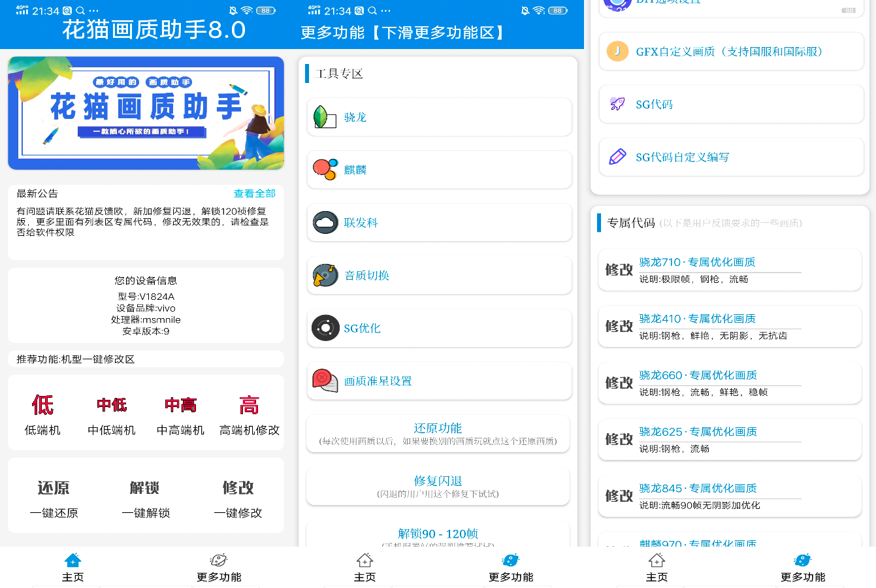The width and height of the screenshot is (876, 588).
Task: Tap the red 中高 icon
Action: point(181,405)
